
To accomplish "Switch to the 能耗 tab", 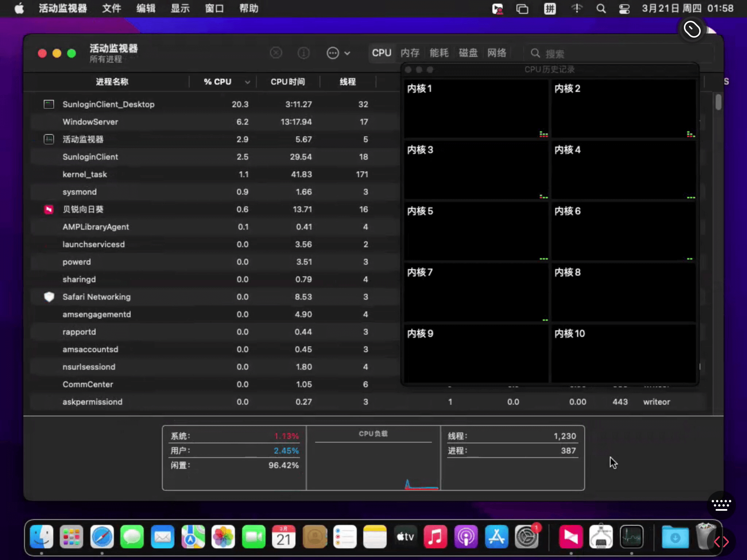I will 439,53.
